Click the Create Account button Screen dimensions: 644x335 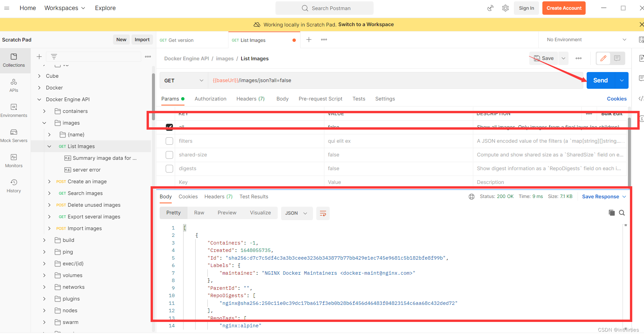(x=564, y=8)
